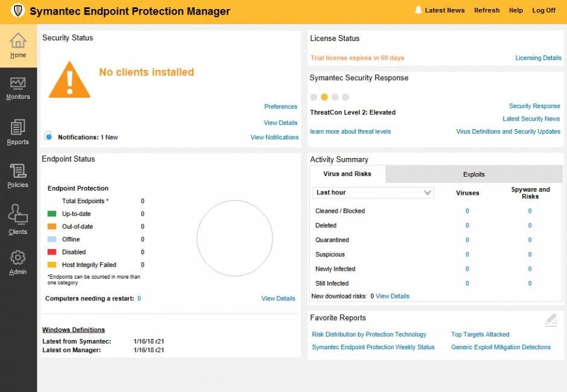Click the blue notifications info icon
567x392 pixels.
[x=49, y=137]
